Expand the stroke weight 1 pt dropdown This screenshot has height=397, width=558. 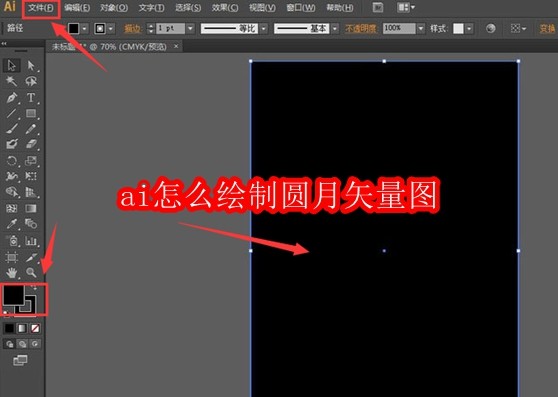(x=191, y=28)
